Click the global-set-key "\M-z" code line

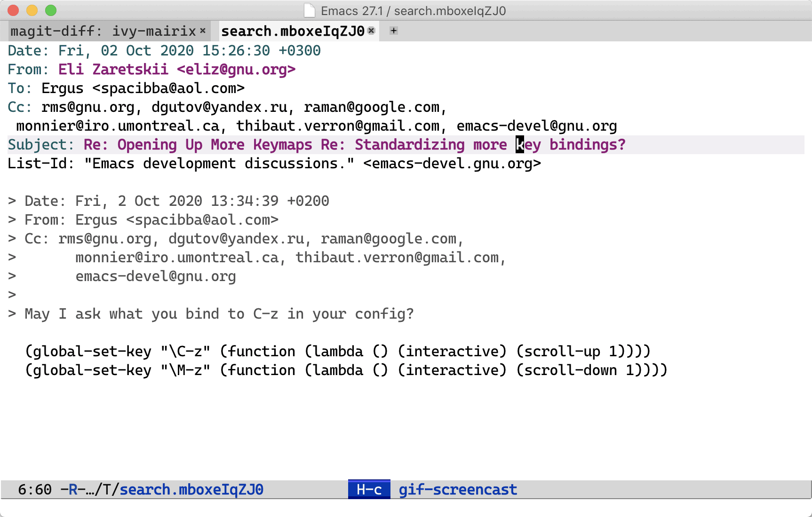[346, 370]
